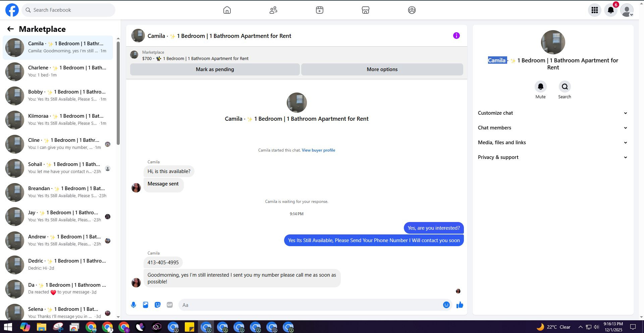The height and width of the screenshot is (333, 644).
Task: Open Sohail's conversation
Action: click(58, 168)
